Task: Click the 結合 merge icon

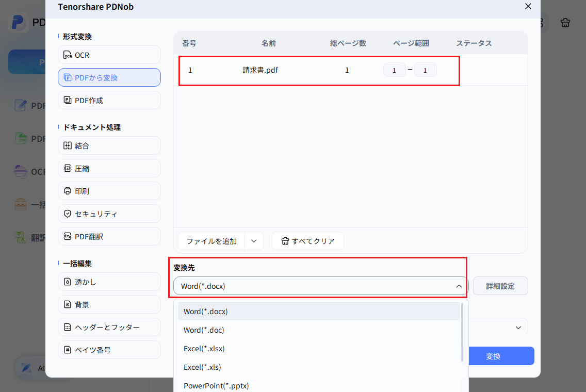Action: (x=67, y=145)
